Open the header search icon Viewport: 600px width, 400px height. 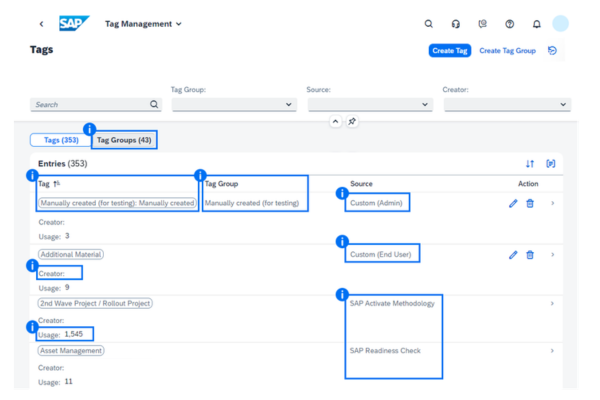tap(428, 24)
